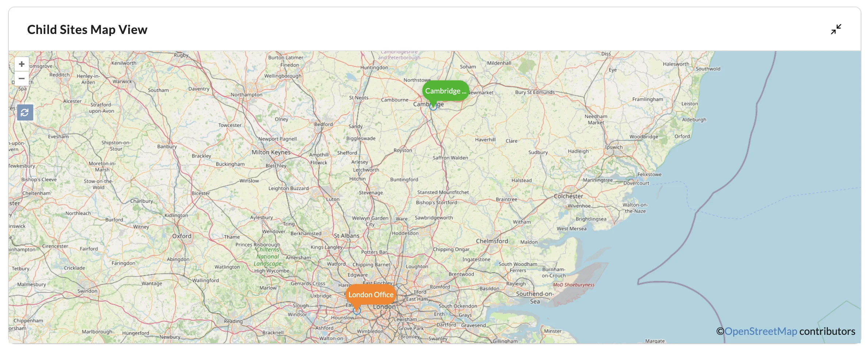Screen dimensions: 868x352
Task: Click the Northampton map label
Action: (247, 95)
